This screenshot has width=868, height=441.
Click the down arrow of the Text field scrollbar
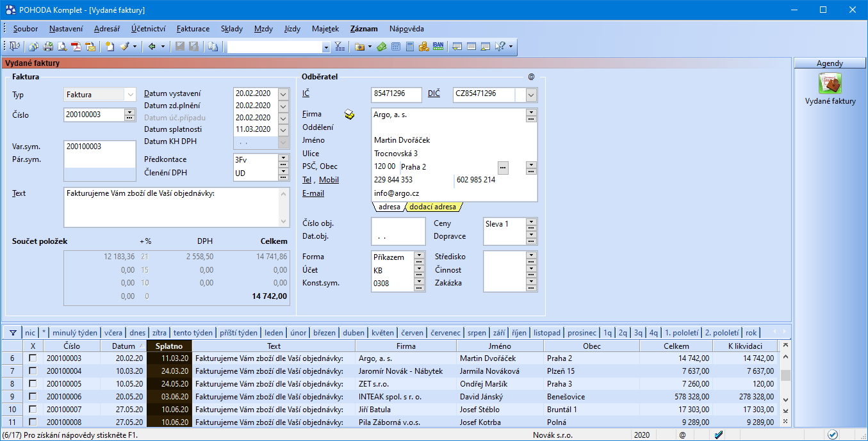[284, 221]
